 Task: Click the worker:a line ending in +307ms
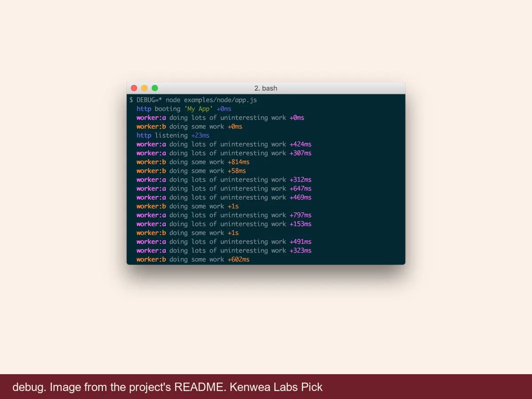tap(224, 153)
